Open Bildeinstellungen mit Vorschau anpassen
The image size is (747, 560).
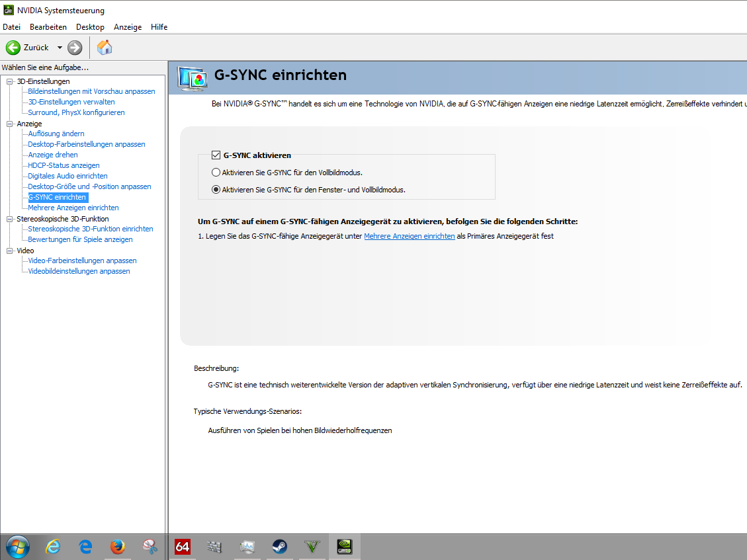point(91,91)
